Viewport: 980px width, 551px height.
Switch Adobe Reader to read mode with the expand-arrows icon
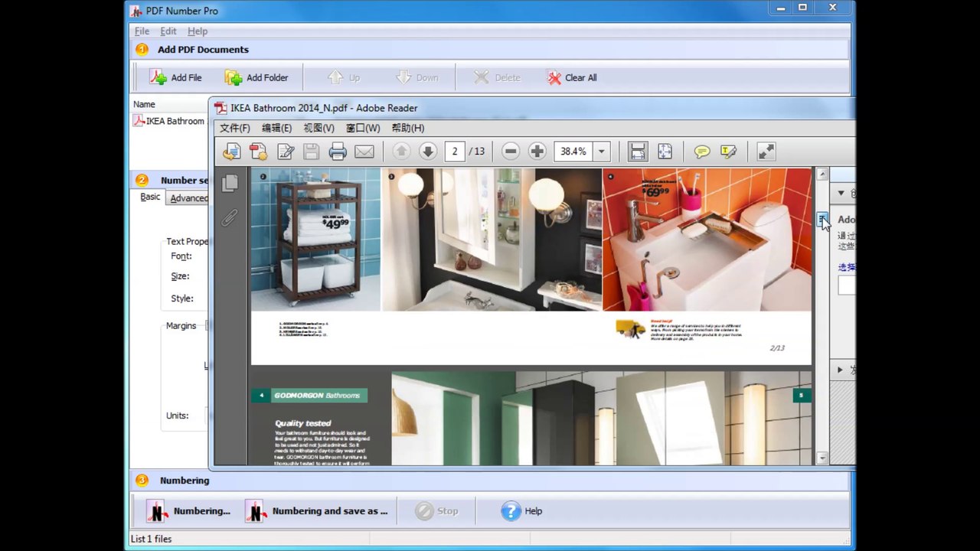point(766,152)
